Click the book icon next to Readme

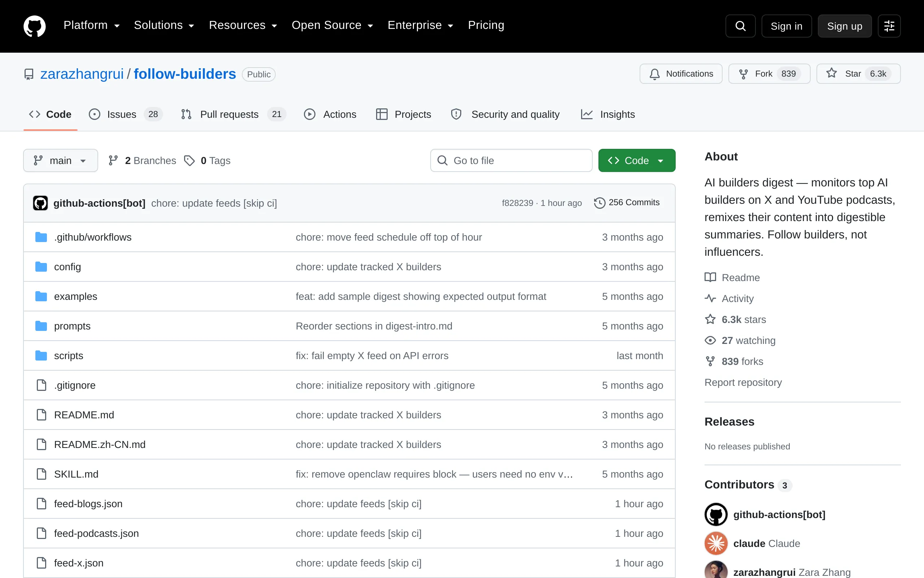point(710,277)
